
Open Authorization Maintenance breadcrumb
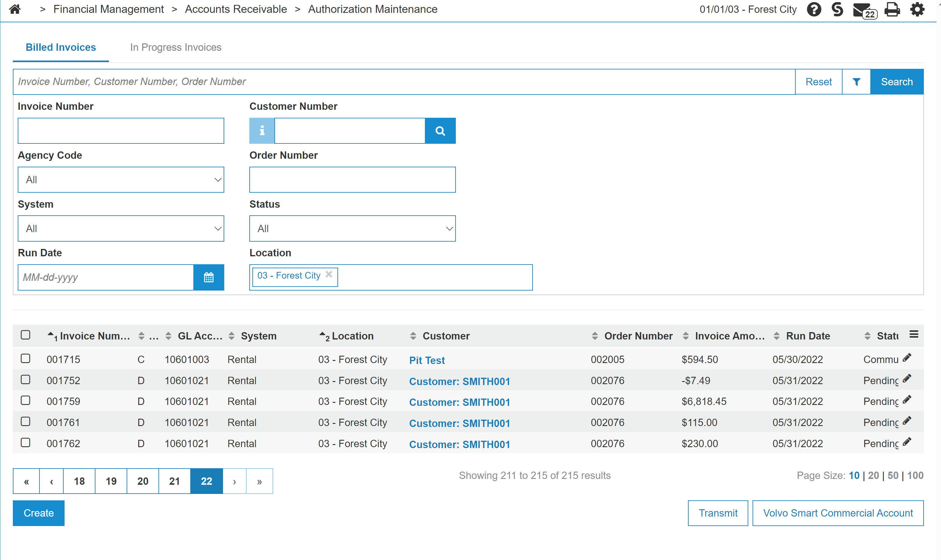(373, 9)
